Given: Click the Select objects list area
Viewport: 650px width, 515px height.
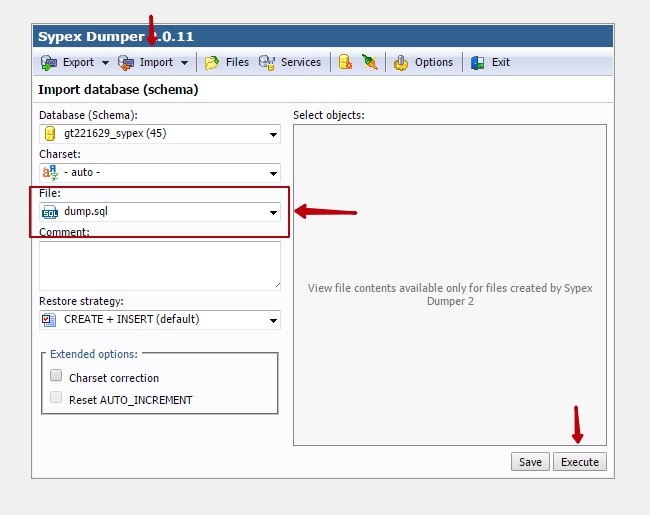Looking at the screenshot, I should (x=450, y=285).
